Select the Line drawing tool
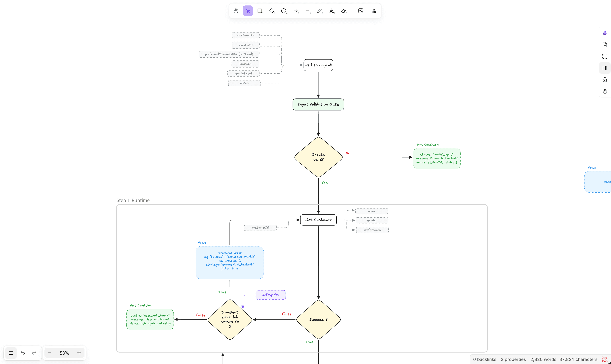This screenshot has width=611, height=364. [x=308, y=11]
